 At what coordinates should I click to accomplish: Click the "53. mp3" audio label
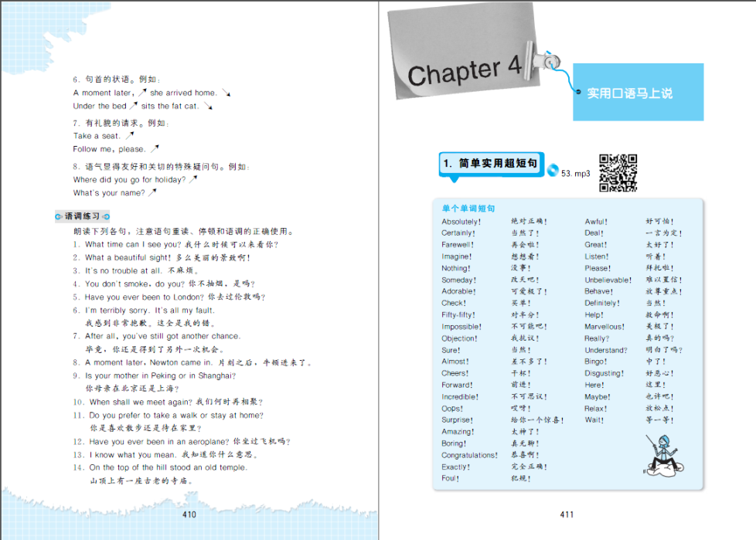(x=576, y=174)
